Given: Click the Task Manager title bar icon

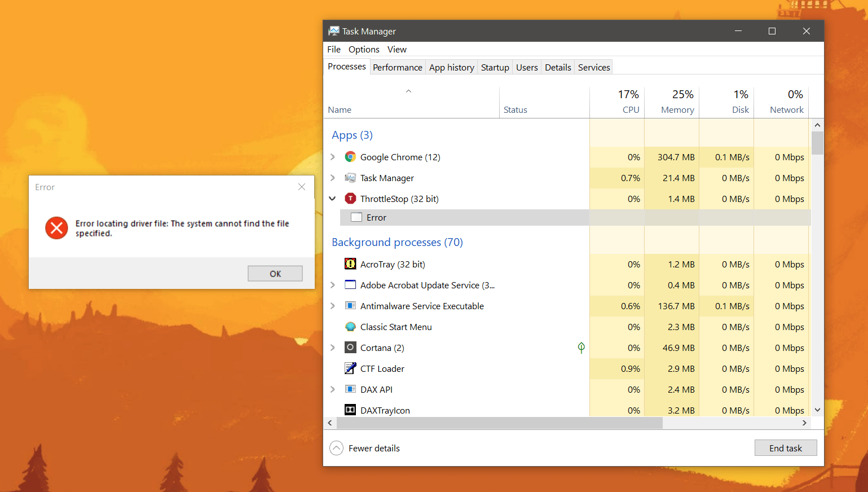Looking at the screenshot, I should pyautogui.click(x=334, y=31).
